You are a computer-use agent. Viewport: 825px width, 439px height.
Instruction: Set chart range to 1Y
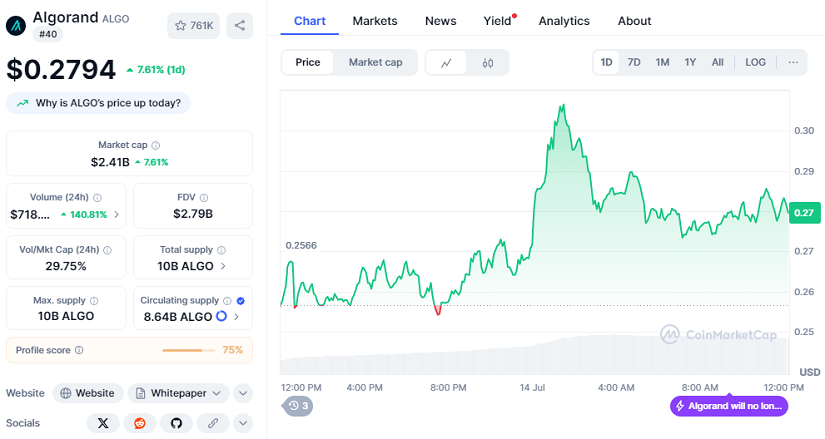point(690,62)
